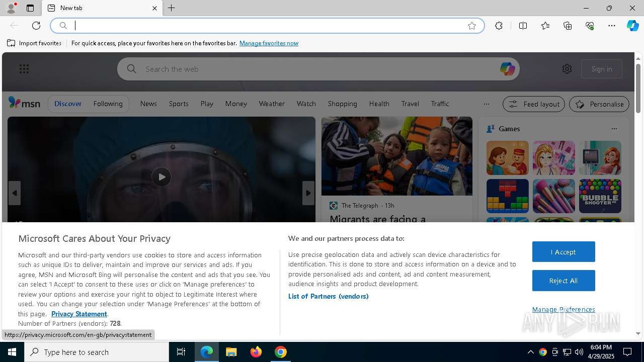The height and width of the screenshot is (362, 644).
Task: Open Manage favorites now link
Action: pyautogui.click(x=269, y=43)
